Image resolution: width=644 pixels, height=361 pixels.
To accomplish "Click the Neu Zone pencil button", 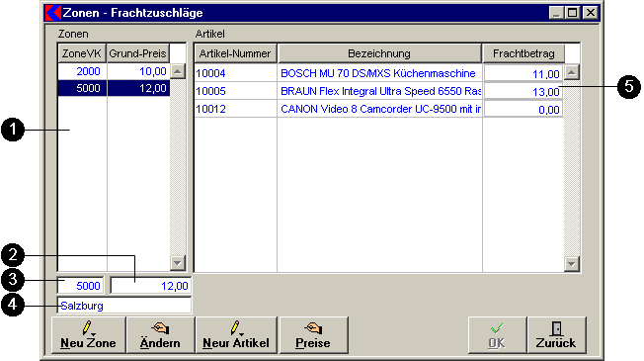I will (x=88, y=335).
